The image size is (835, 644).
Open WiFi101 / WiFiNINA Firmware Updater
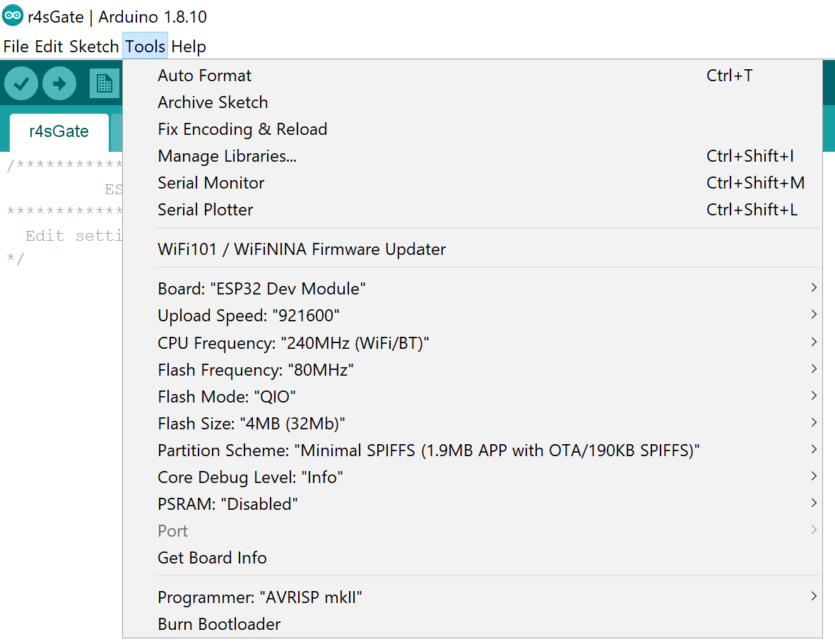pyautogui.click(x=302, y=249)
